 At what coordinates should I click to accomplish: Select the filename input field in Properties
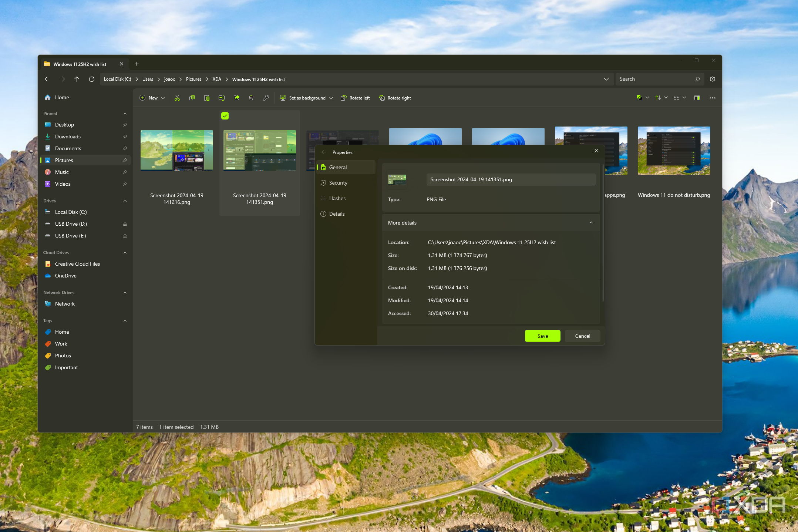point(510,179)
